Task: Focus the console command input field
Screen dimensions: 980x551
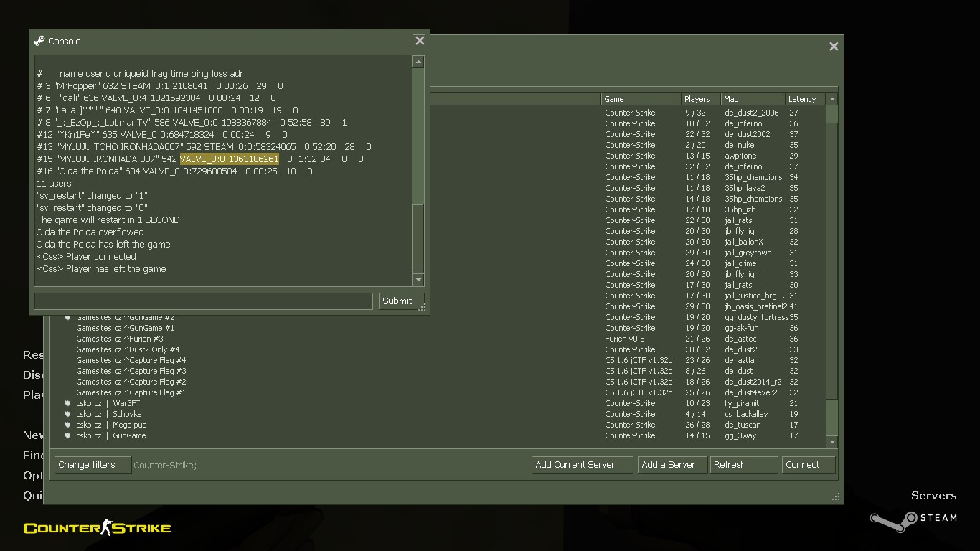Action: (x=204, y=301)
